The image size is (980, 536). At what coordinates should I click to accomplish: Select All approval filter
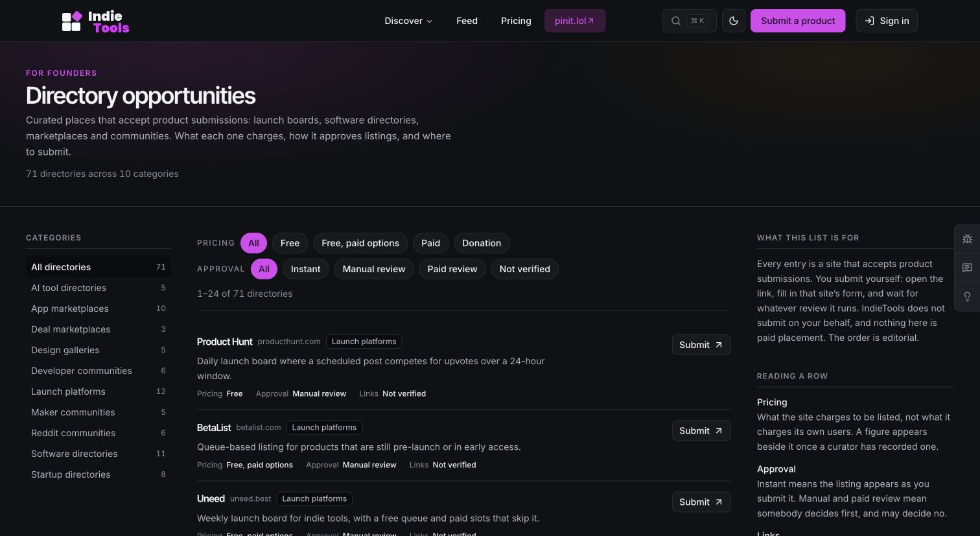tap(264, 269)
